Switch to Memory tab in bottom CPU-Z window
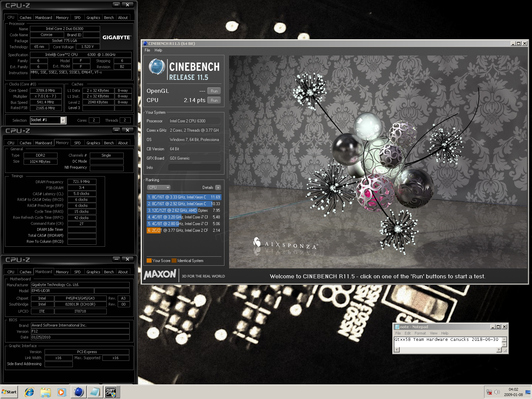Screen dimensions: 532x399 tap(62, 272)
